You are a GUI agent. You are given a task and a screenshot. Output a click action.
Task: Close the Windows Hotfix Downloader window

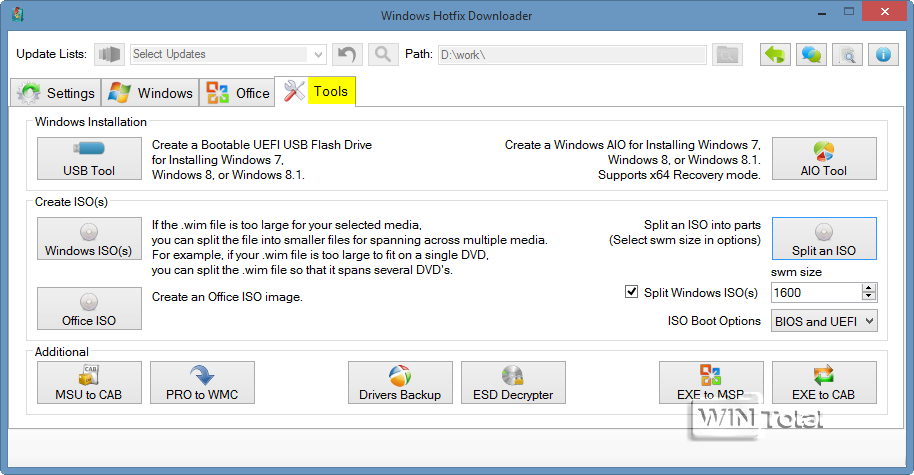884,12
